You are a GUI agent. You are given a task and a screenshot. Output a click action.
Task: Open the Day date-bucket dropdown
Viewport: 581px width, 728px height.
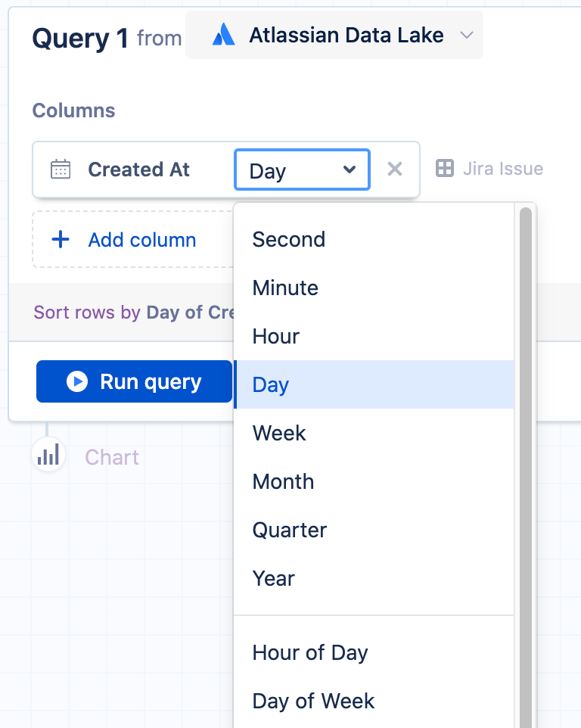pyautogui.click(x=302, y=170)
